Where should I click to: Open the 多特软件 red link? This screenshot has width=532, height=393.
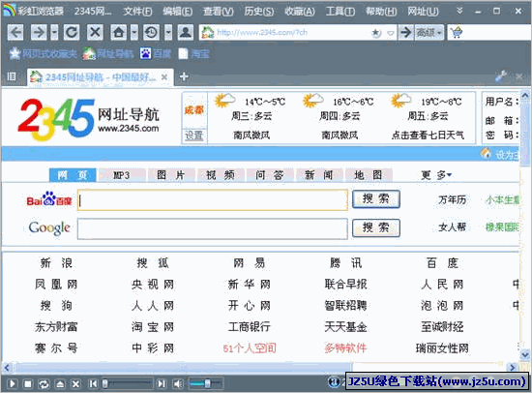(x=345, y=348)
